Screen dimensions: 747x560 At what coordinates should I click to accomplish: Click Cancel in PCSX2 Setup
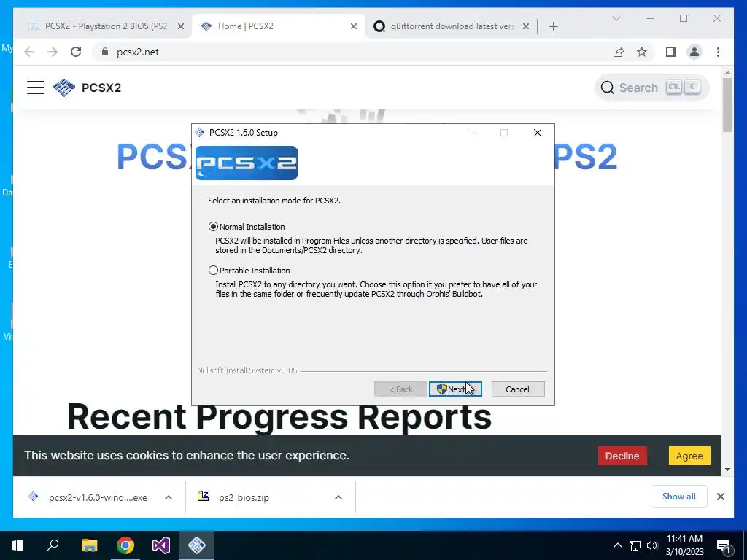[517, 389]
